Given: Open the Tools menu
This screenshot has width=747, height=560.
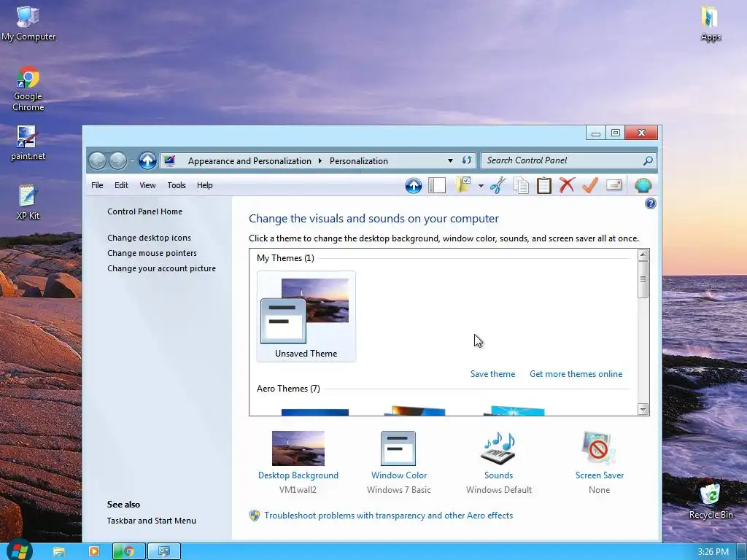Looking at the screenshot, I should [177, 185].
